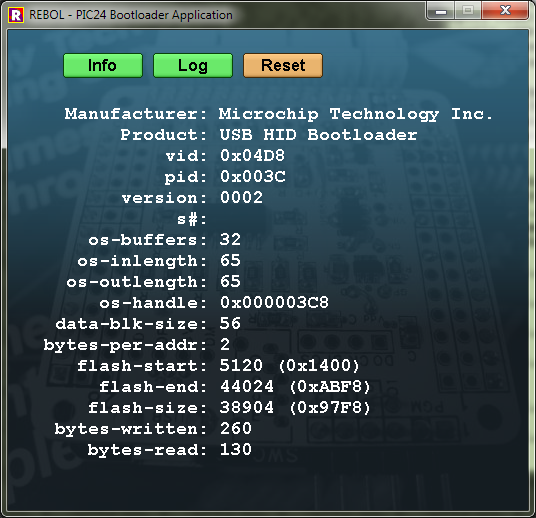Select data-blk-size value '56'
Screen dimensions: 536x518
click(230, 323)
